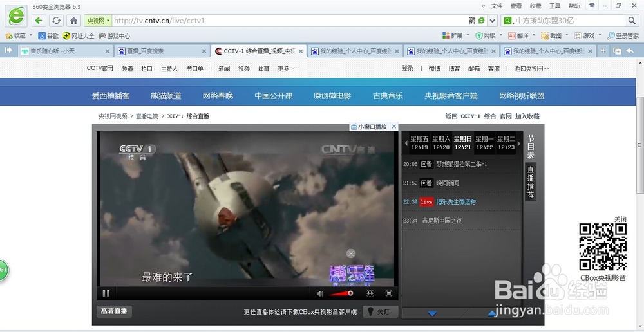Open the address bar history dropdown arrow
Screen dimensions: 644x332
(x=493, y=21)
